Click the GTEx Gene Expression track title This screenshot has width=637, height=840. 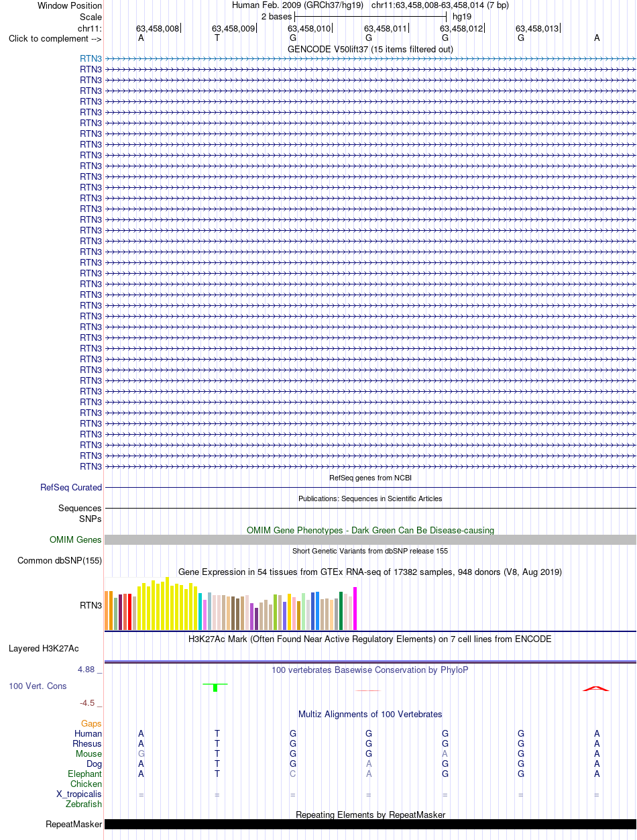pyautogui.click(x=370, y=572)
